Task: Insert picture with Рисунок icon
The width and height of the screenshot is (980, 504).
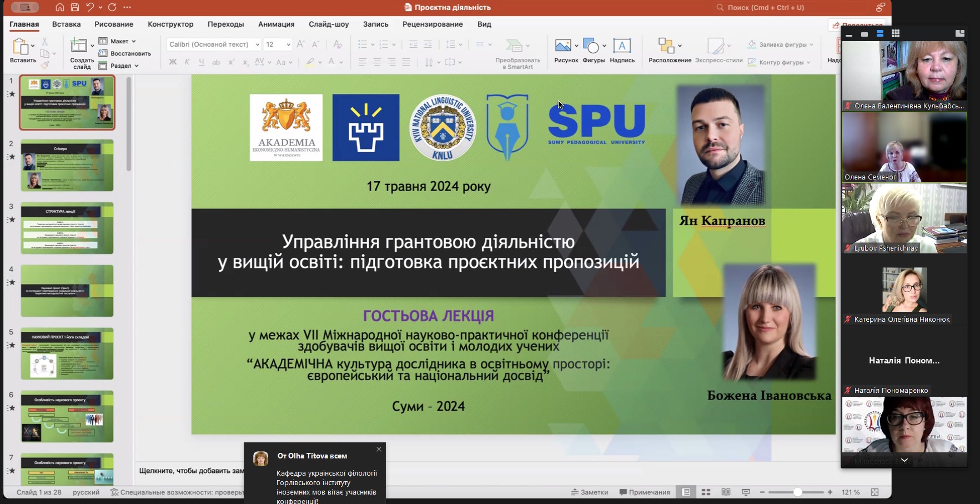Action: [566, 51]
